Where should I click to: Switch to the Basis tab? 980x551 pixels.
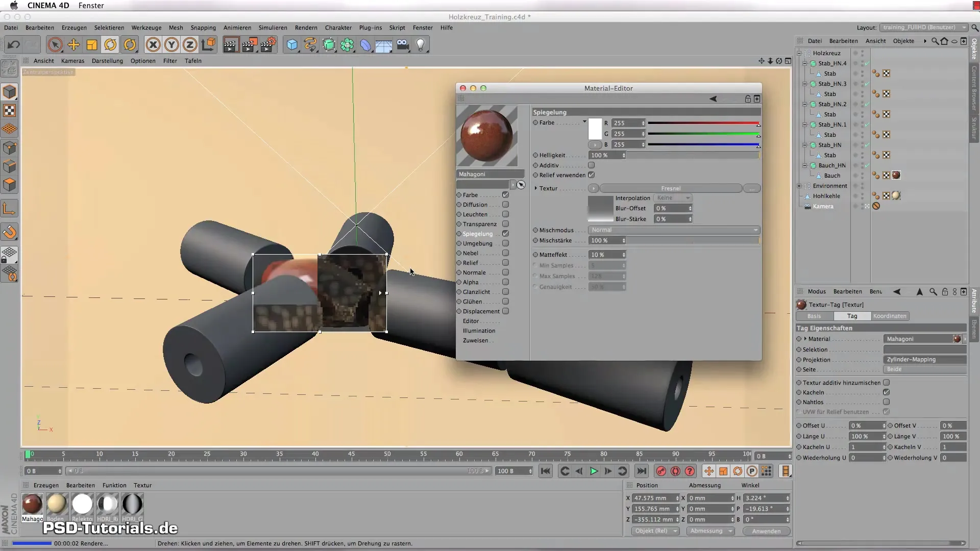814,316
